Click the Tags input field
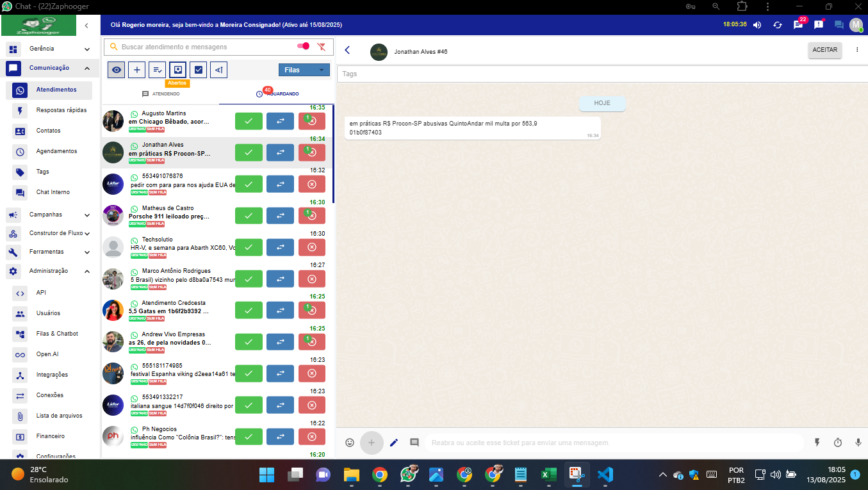 tap(602, 74)
